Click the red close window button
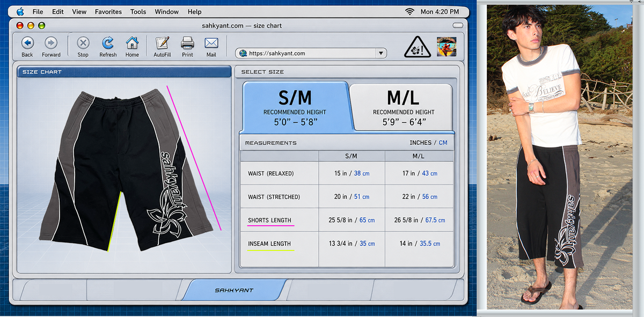This screenshot has width=644, height=317. click(x=20, y=25)
